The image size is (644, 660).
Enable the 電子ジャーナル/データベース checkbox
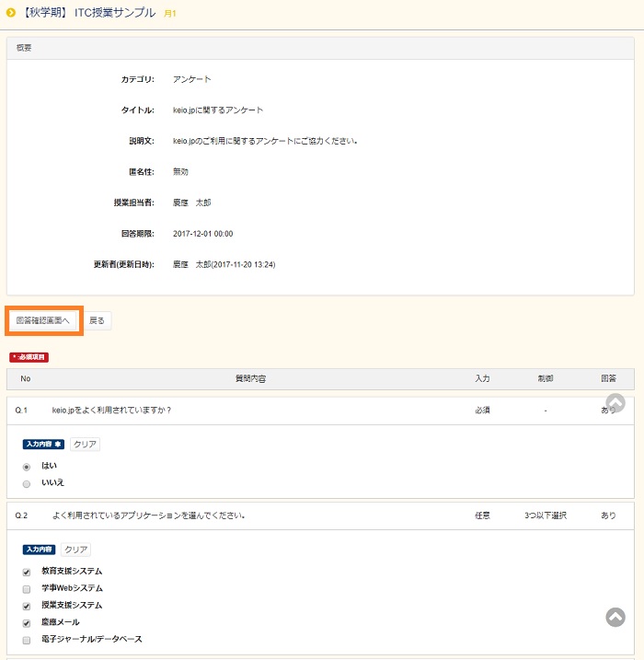(27, 640)
